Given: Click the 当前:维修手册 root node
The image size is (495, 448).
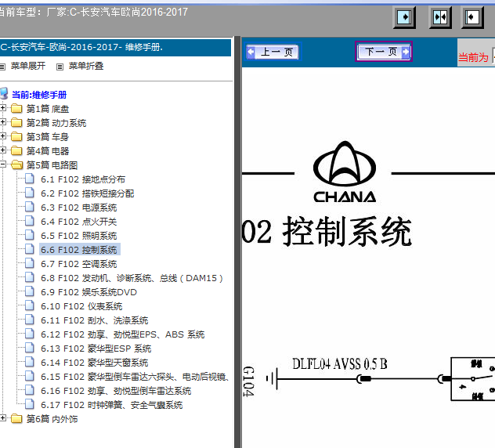Looking at the screenshot, I should tap(39, 95).
